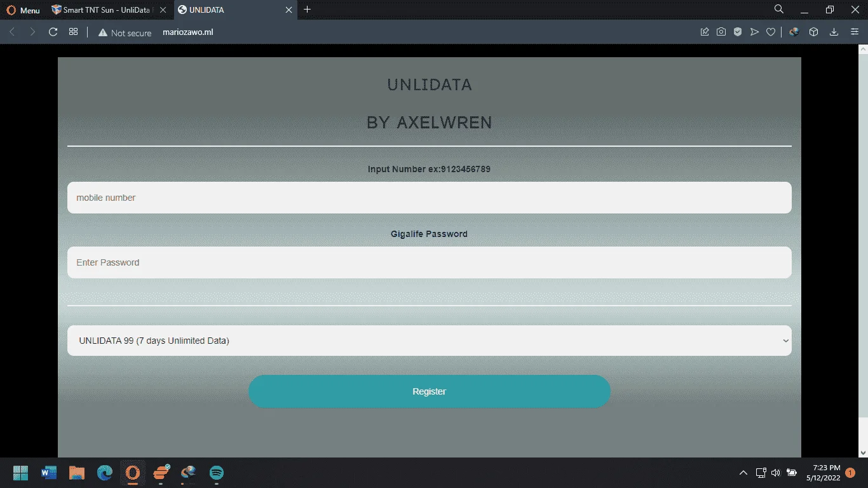868x488 pixels.
Task: Open the orange striped app in taskbar
Action: (161, 473)
